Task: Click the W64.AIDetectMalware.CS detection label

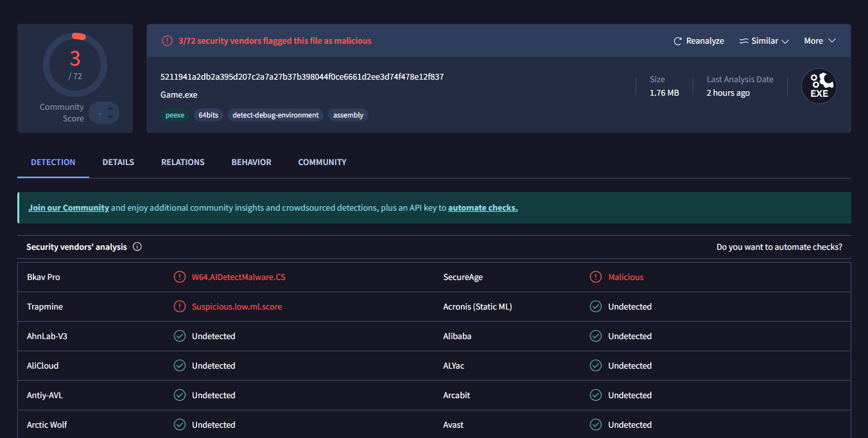Action: tap(238, 277)
